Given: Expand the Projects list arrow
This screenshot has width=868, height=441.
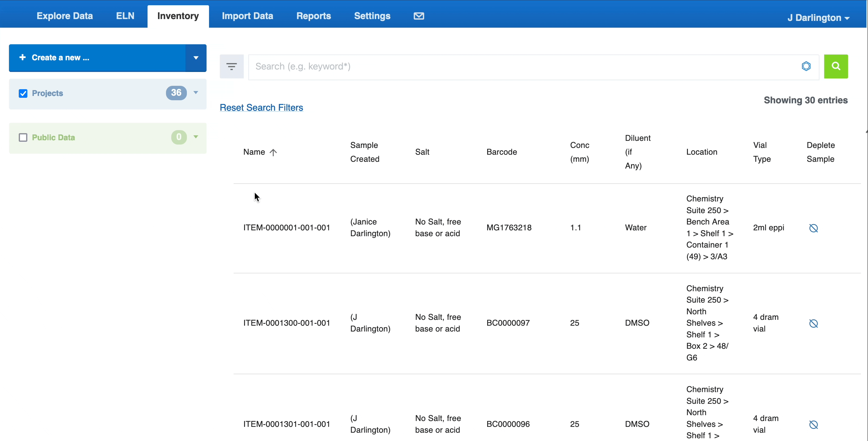Looking at the screenshot, I should click(196, 92).
